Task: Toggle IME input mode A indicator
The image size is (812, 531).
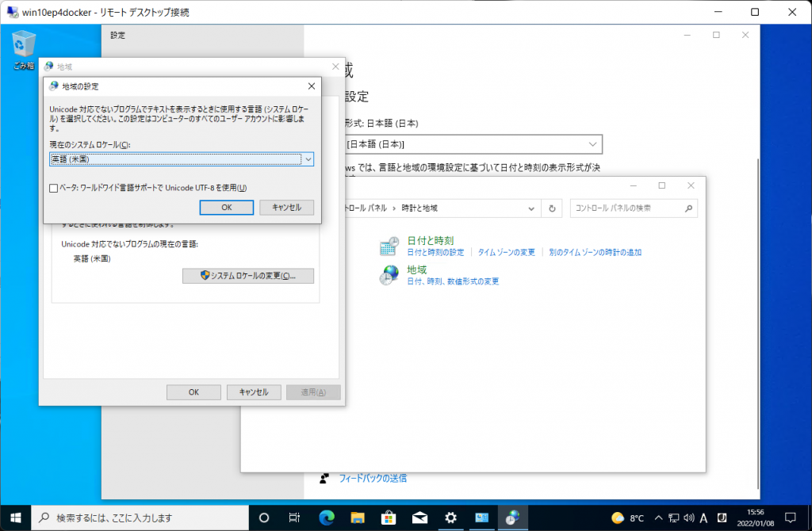Action: [703, 518]
